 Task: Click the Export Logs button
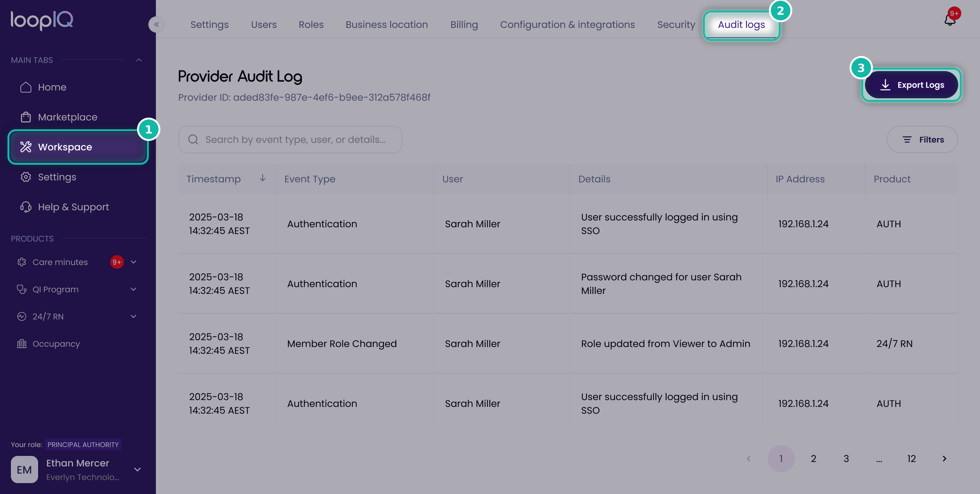(x=911, y=85)
